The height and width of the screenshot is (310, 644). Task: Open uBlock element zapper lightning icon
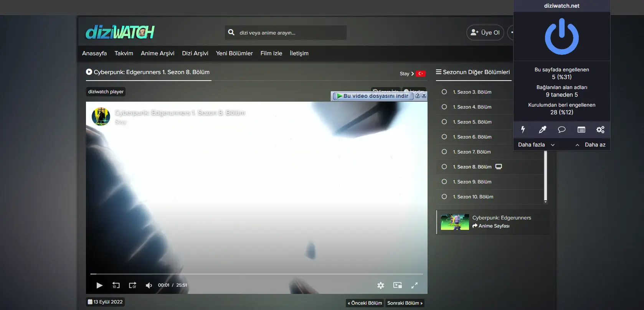(523, 130)
